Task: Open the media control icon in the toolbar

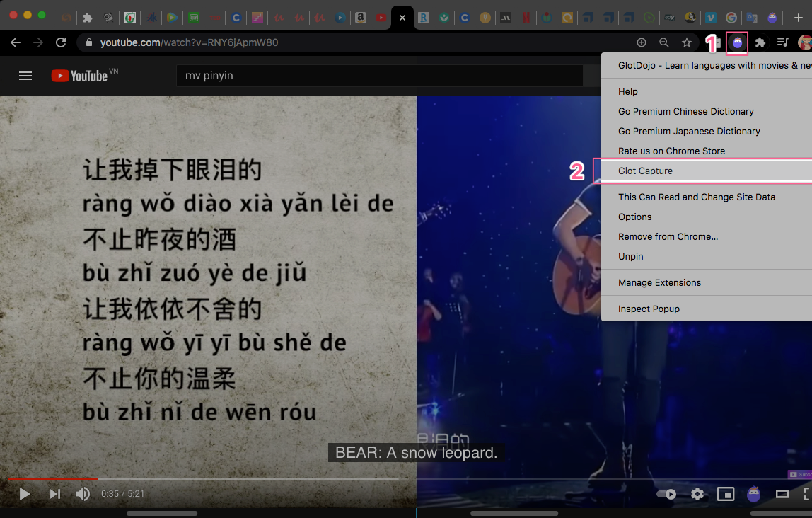Action: click(x=782, y=42)
